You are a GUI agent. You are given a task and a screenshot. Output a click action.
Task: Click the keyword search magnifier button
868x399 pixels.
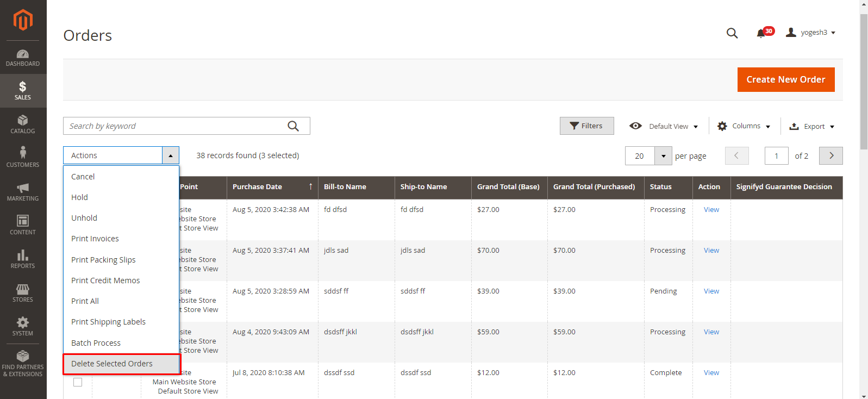(x=293, y=126)
